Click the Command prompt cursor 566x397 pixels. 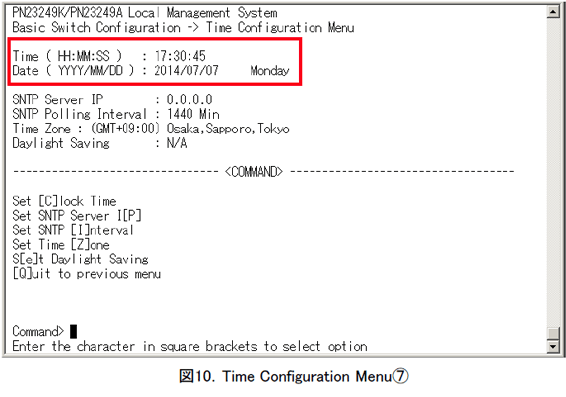coord(73,331)
